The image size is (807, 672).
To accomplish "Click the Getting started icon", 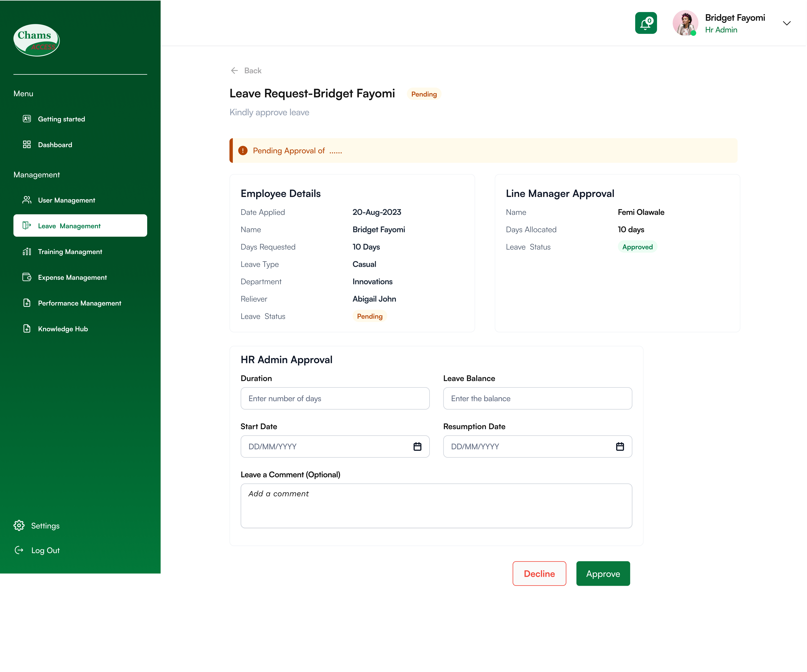I will point(27,119).
